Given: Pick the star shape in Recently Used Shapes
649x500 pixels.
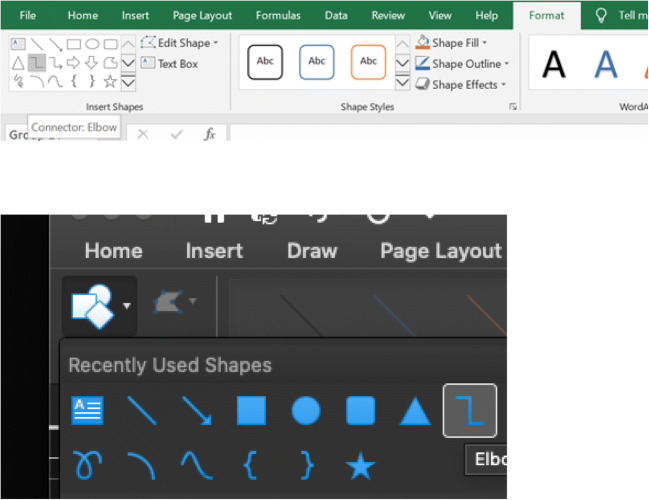Looking at the screenshot, I should click(359, 464).
